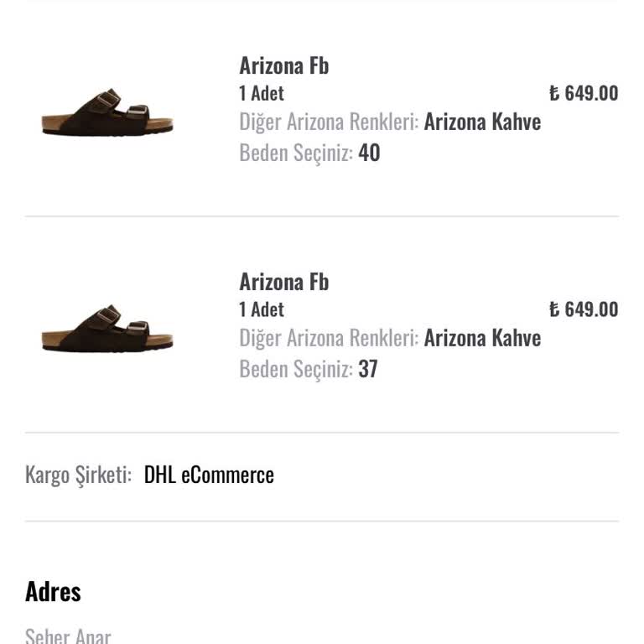
Task: Click "Beden Seçiniz" label on the first product
Action: coord(296,153)
